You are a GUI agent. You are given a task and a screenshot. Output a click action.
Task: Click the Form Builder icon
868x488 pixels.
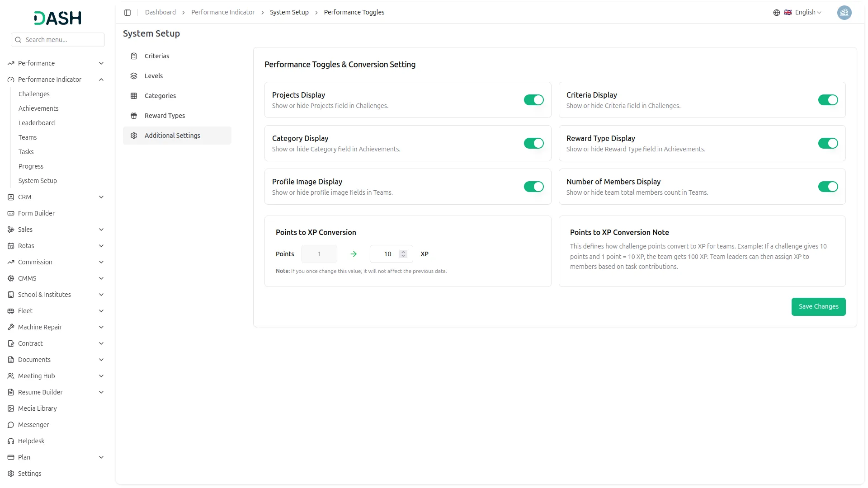pyautogui.click(x=11, y=213)
